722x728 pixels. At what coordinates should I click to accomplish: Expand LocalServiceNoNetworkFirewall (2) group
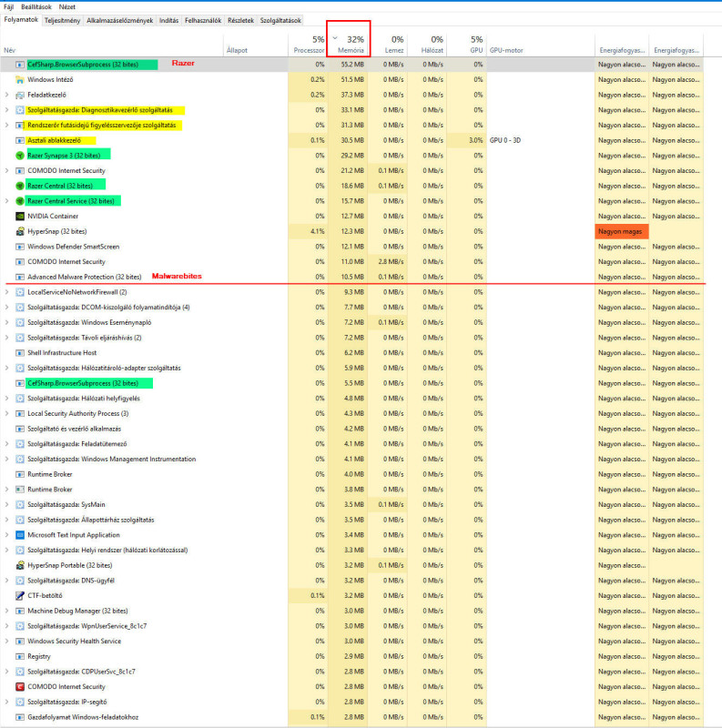(x=6, y=292)
